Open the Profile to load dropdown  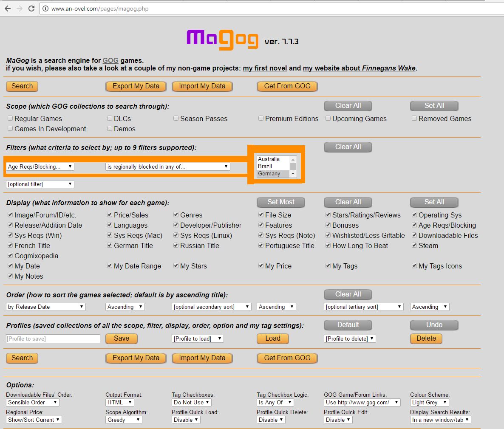[198, 339]
